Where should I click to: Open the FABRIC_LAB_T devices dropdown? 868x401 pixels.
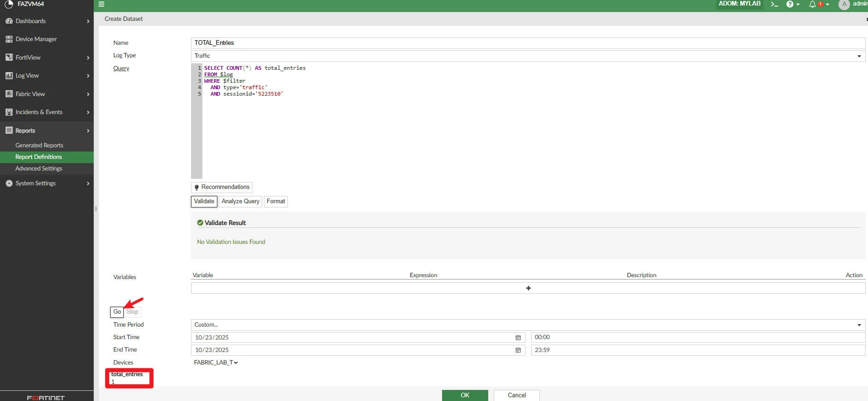click(216, 363)
